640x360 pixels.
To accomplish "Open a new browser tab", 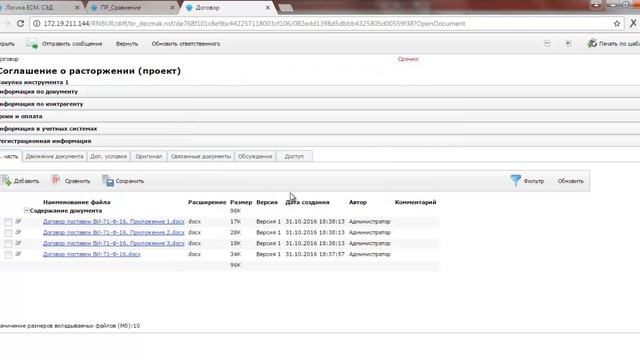I will pos(286,8).
